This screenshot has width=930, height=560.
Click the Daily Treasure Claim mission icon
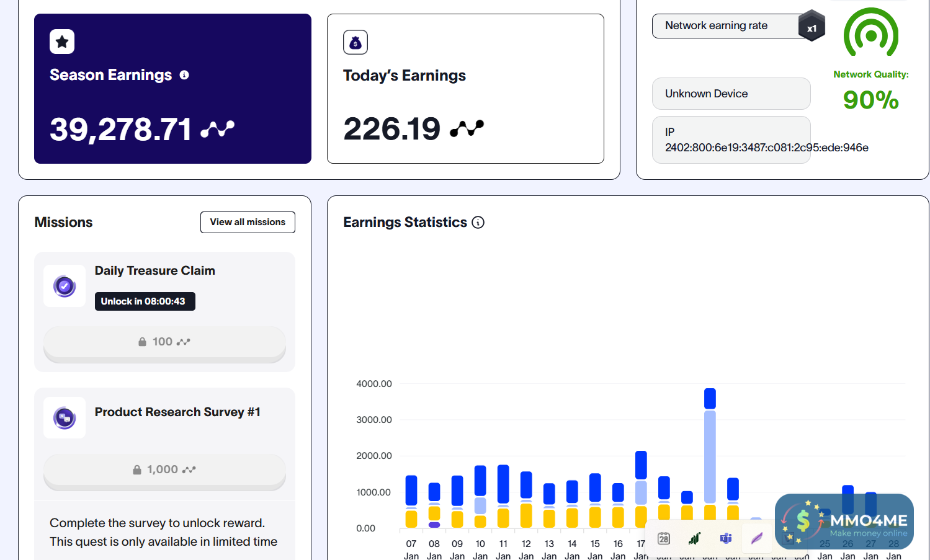[65, 286]
